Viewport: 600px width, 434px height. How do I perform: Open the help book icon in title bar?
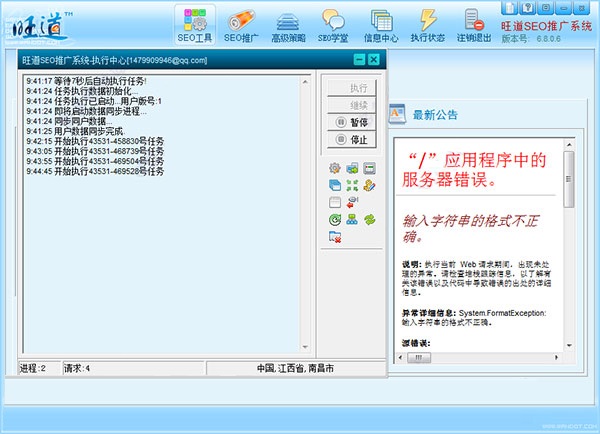[528, 8]
